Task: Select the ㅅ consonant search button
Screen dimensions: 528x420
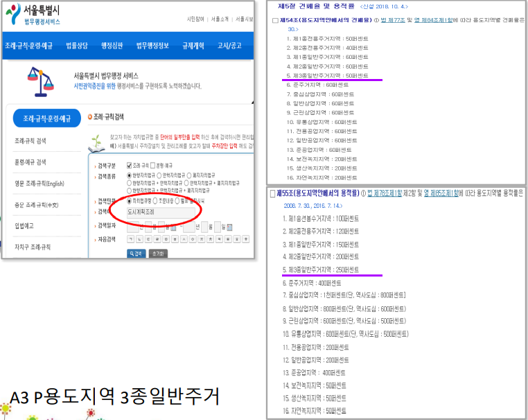Action: tap(184, 239)
